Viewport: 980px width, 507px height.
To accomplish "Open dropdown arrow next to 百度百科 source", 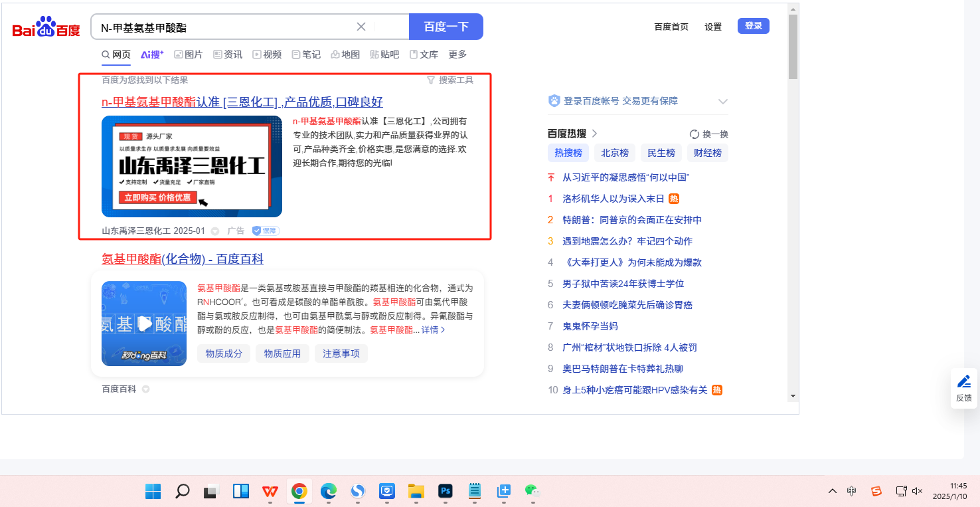I will [x=145, y=389].
